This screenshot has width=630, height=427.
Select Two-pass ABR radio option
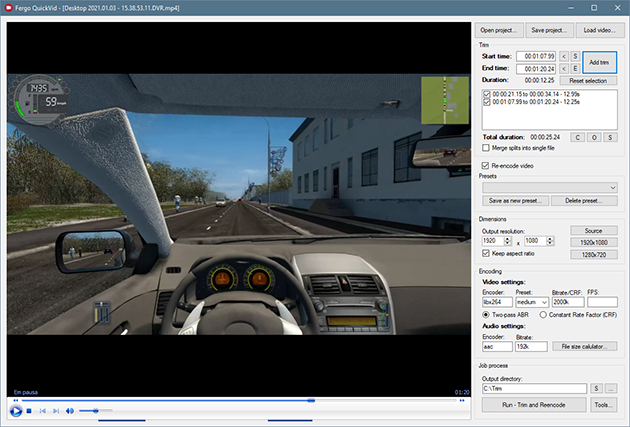[486, 315]
